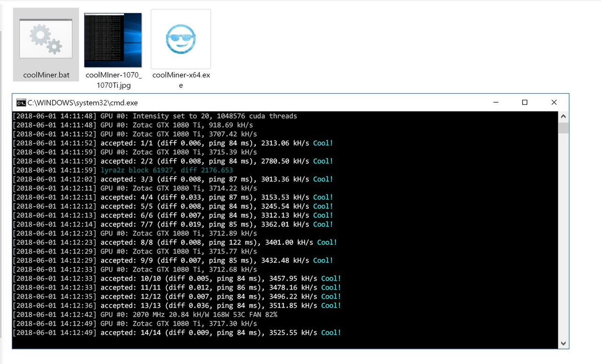Open the cmd.exe title bar system icon
The height and width of the screenshot is (364, 601).
[x=21, y=102]
